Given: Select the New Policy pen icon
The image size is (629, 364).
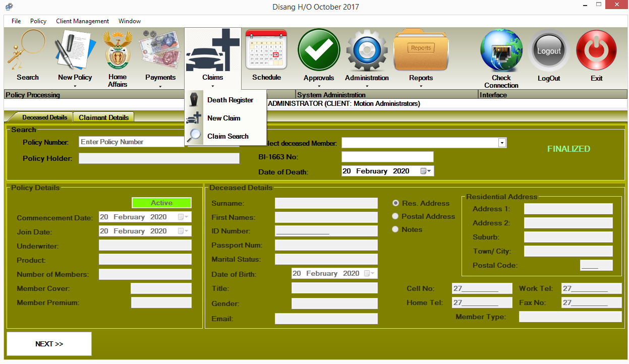Looking at the screenshot, I should 74,50.
